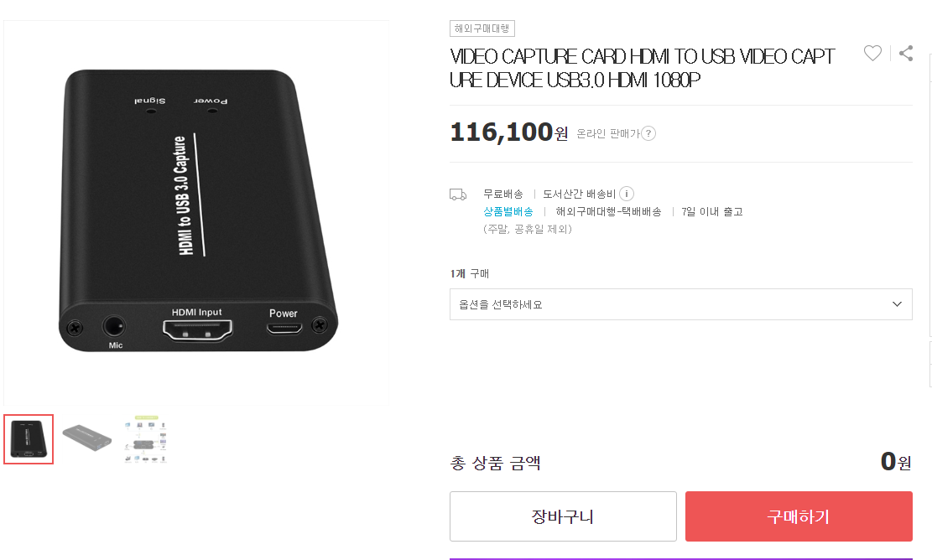Click the 무료배송 text
This screenshot has height=560, width=932.
(502, 194)
